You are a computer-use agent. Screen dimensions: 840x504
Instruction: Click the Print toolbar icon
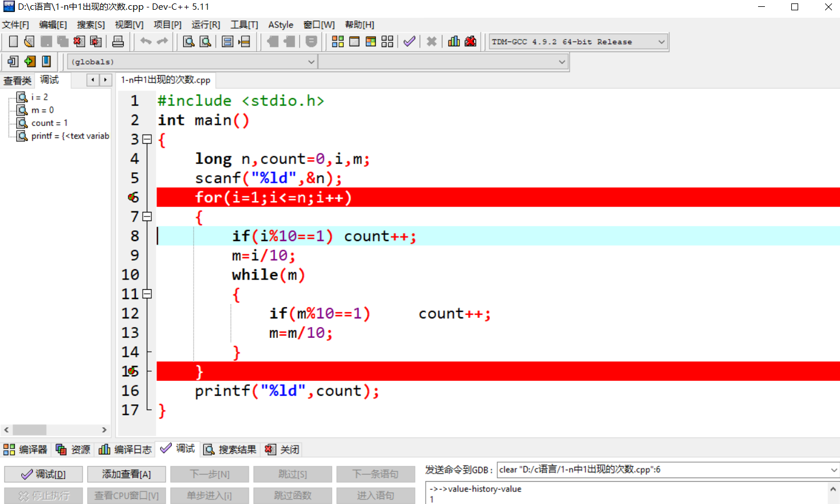tap(118, 41)
